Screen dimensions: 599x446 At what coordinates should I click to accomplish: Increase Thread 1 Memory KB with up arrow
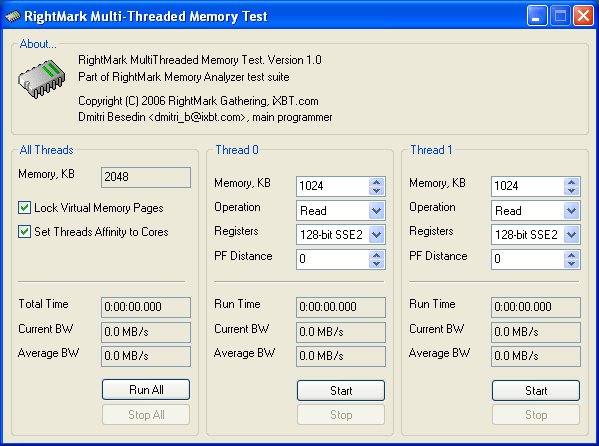pyautogui.click(x=571, y=182)
